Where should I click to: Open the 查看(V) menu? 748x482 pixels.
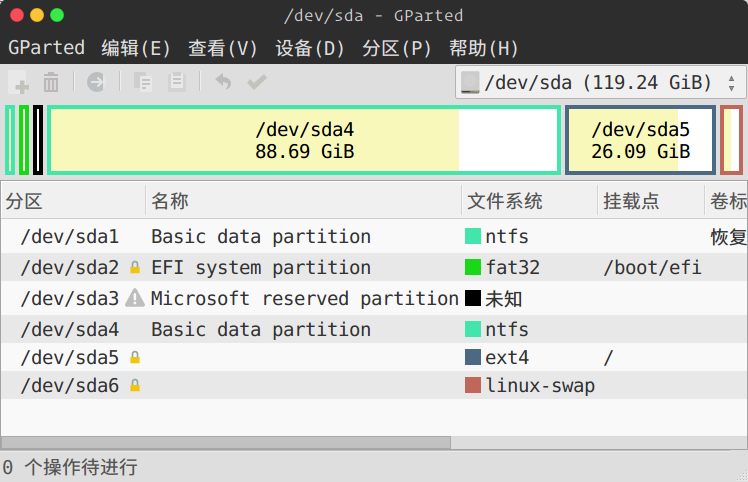[223, 48]
